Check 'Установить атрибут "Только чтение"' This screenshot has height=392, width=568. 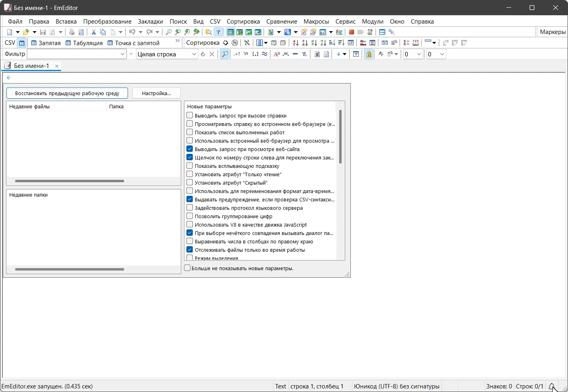pyautogui.click(x=190, y=174)
